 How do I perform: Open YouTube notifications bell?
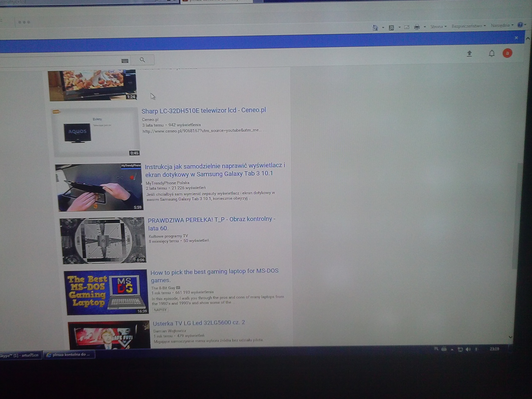(492, 53)
